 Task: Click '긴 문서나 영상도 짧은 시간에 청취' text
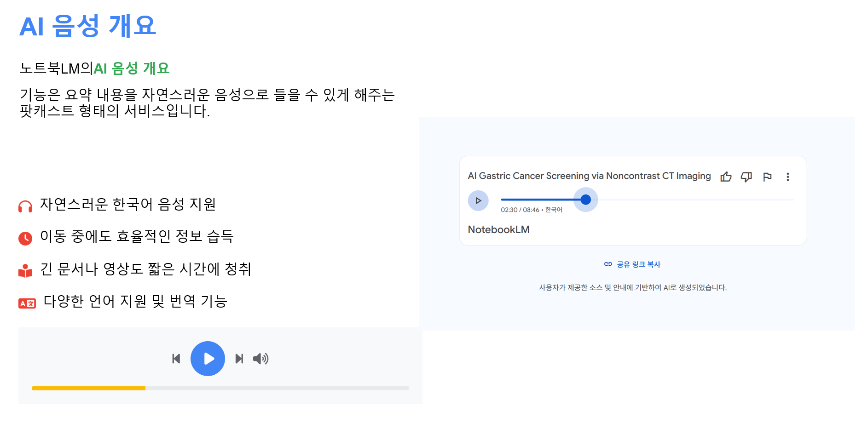(145, 269)
